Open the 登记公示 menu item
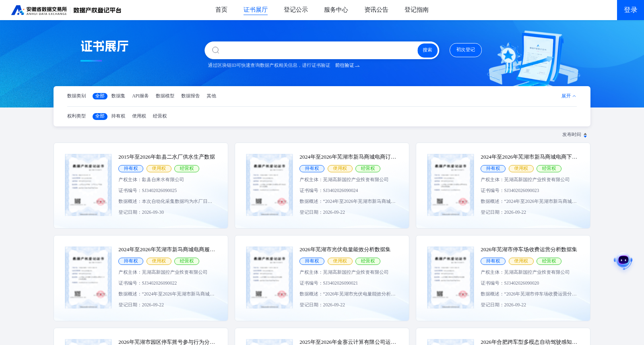Viewport: 644px width, 345px height. point(296,10)
